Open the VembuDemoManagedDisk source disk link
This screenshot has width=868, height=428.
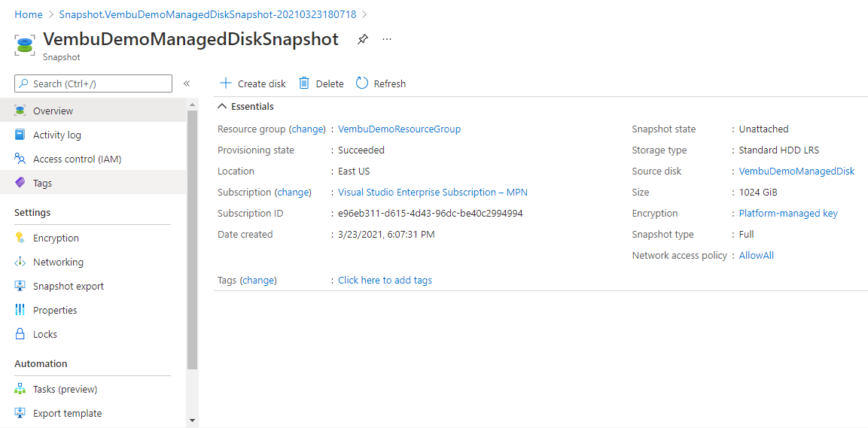(x=796, y=171)
